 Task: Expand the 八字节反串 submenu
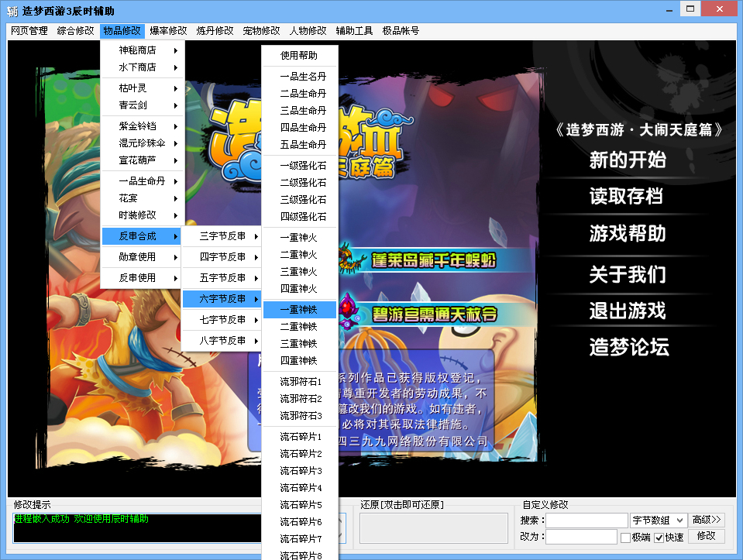pyautogui.click(x=223, y=341)
